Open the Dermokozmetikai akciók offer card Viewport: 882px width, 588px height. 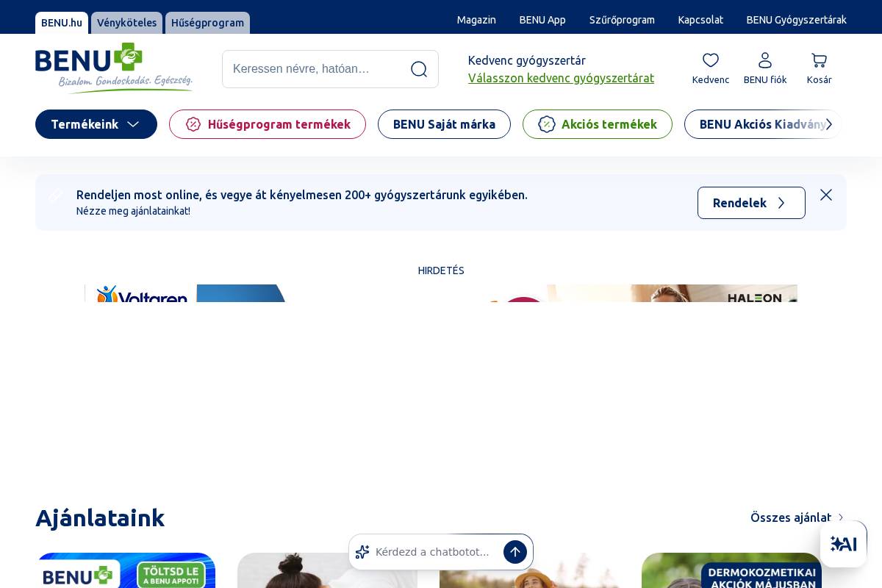tap(731, 570)
